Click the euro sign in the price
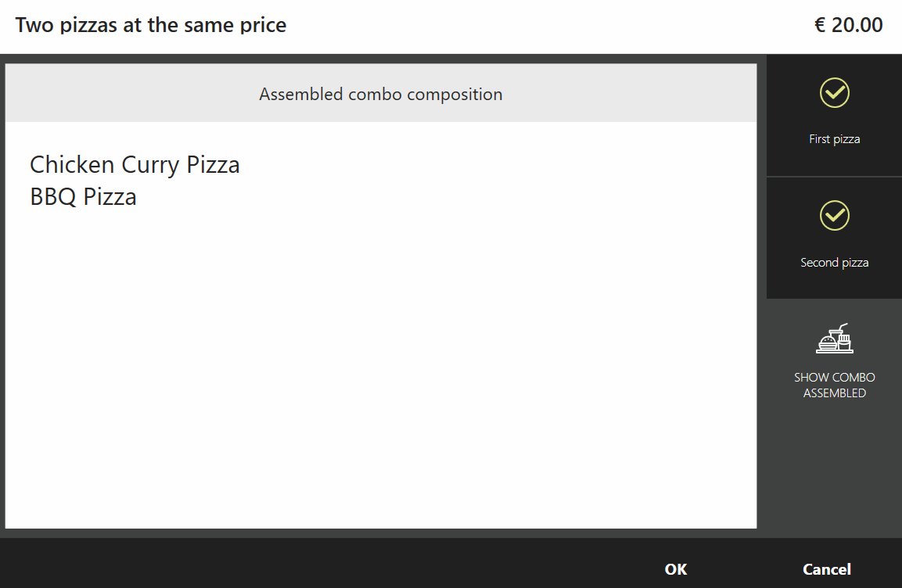The width and height of the screenshot is (902, 588). click(x=820, y=25)
